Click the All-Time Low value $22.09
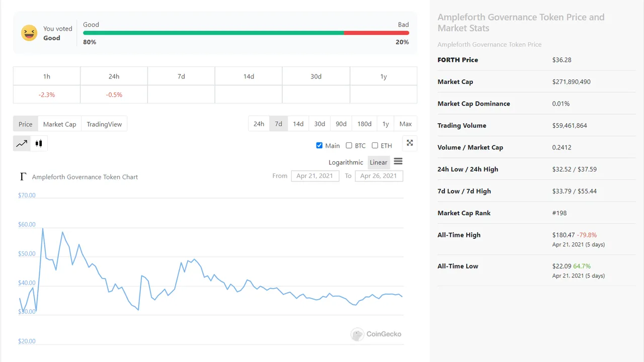644x362 pixels. click(x=561, y=266)
